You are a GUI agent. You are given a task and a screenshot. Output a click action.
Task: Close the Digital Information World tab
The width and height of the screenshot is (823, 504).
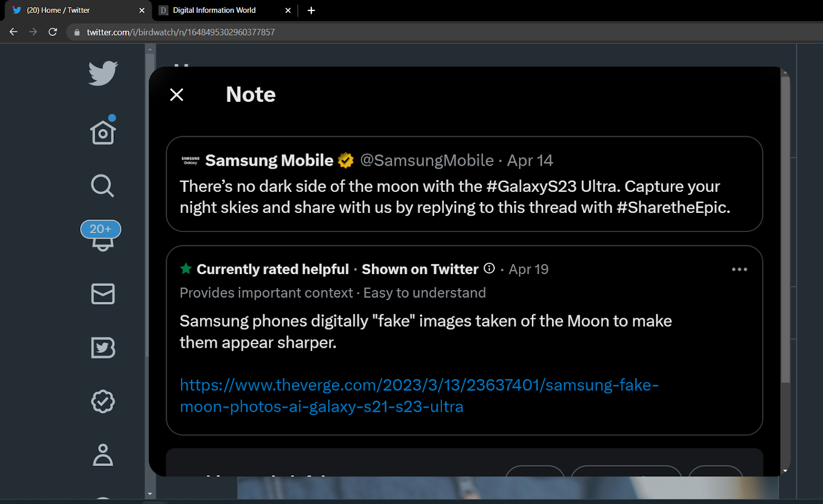(288, 10)
